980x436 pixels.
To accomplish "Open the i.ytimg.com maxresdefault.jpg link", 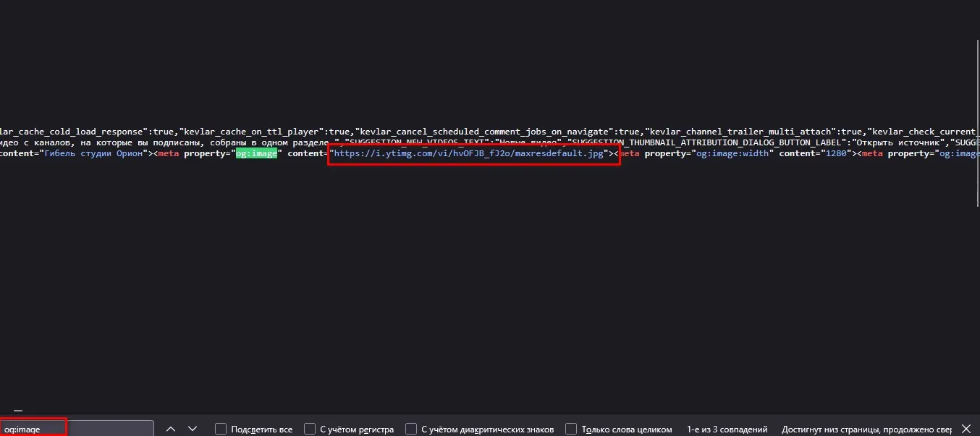I will [468, 154].
